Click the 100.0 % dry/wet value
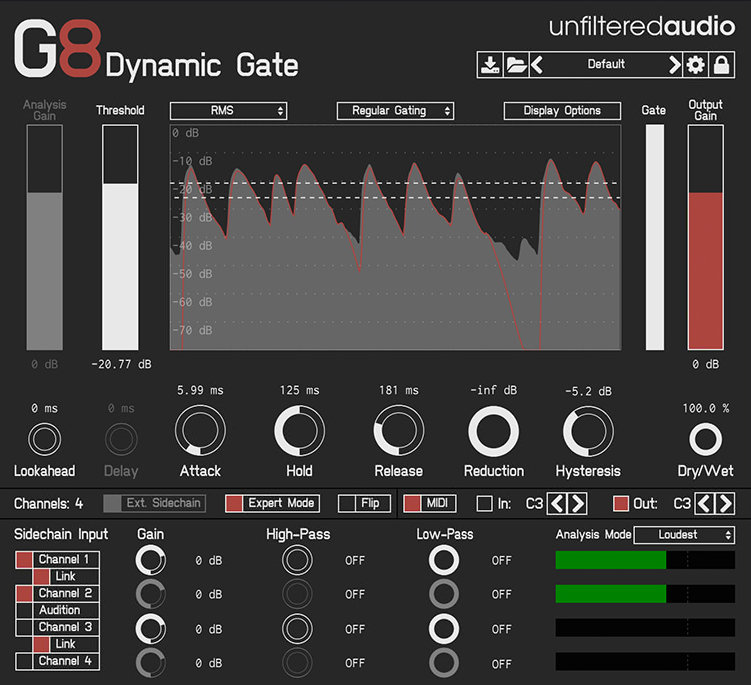Image resolution: width=751 pixels, height=685 pixels. coord(705,409)
